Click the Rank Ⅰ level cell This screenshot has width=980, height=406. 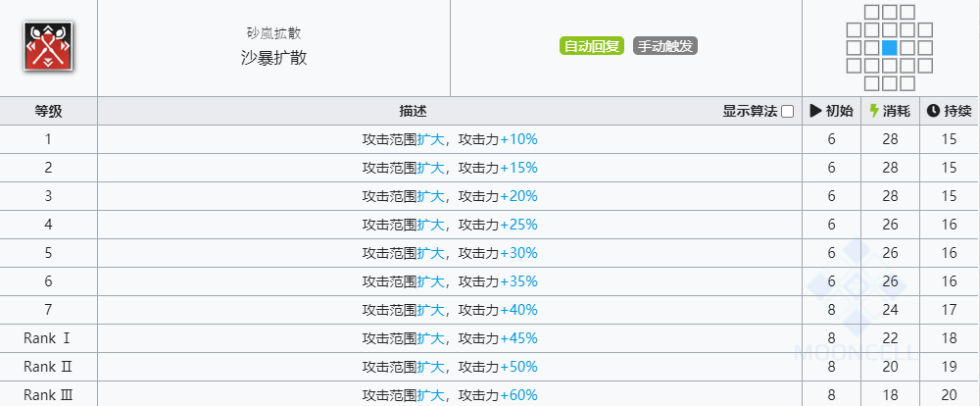[x=49, y=338]
